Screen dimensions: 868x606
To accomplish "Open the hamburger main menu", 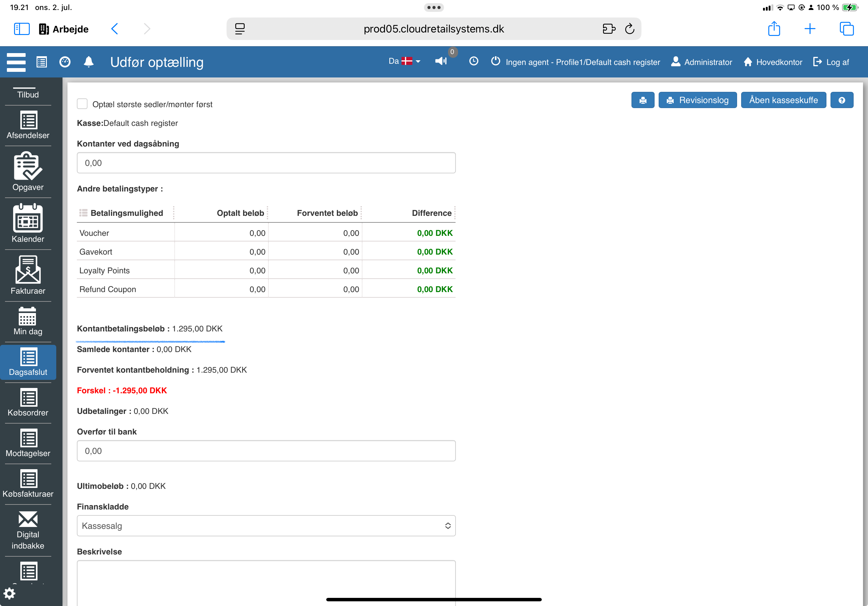I will (16, 62).
